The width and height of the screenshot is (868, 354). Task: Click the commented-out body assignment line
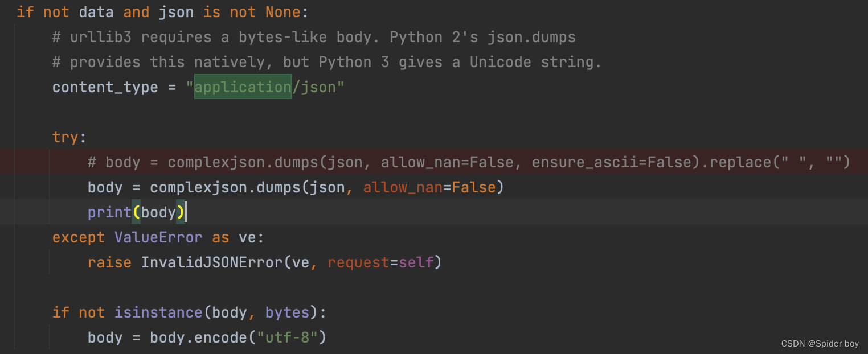click(x=469, y=162)
